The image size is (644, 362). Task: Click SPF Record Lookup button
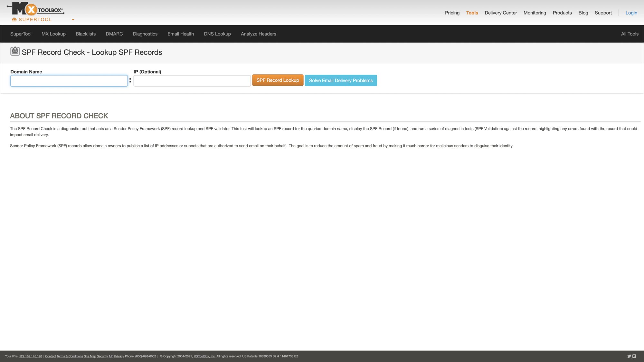(x=278, y=80)
